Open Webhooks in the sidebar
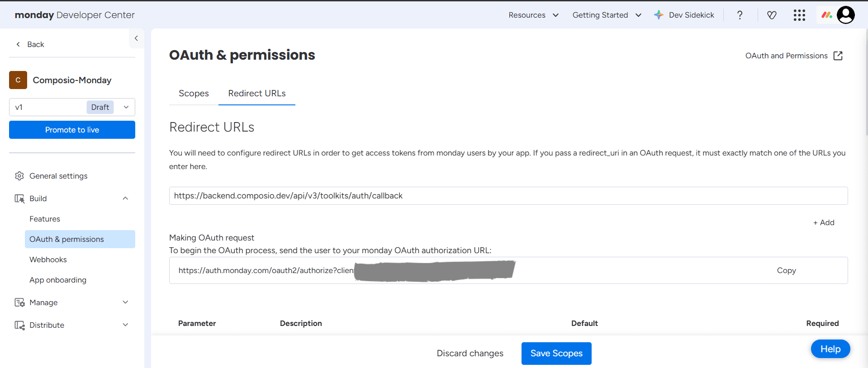Viewport: 868px width, 368px height. tap(48, 259)
